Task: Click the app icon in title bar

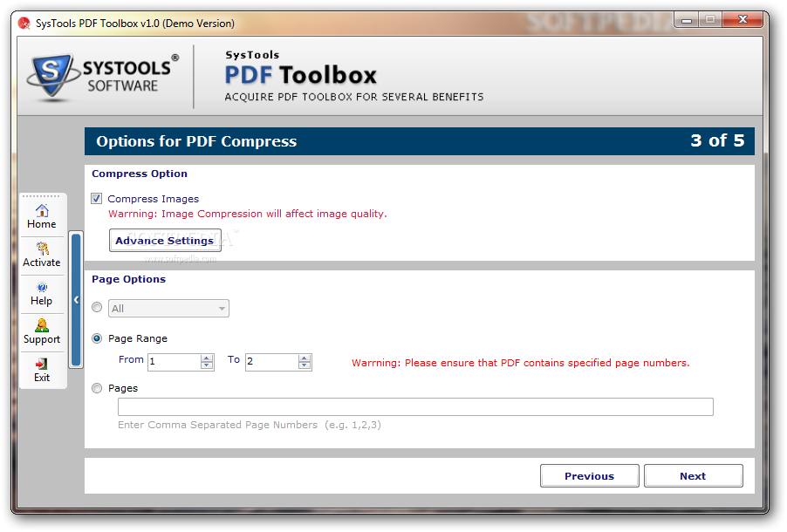Action: [x=24, y=23]
